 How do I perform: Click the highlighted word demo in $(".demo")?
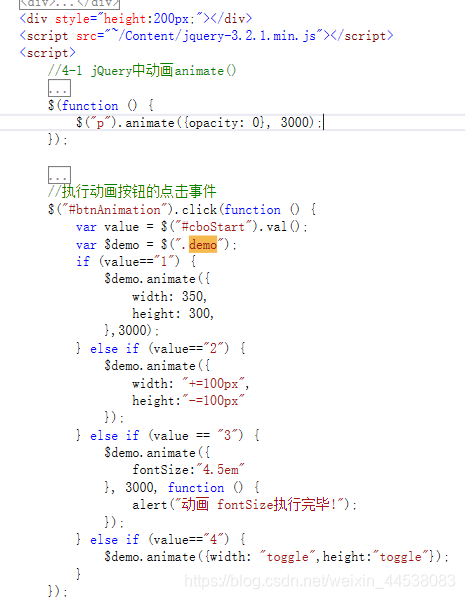[x=203, y=244]
